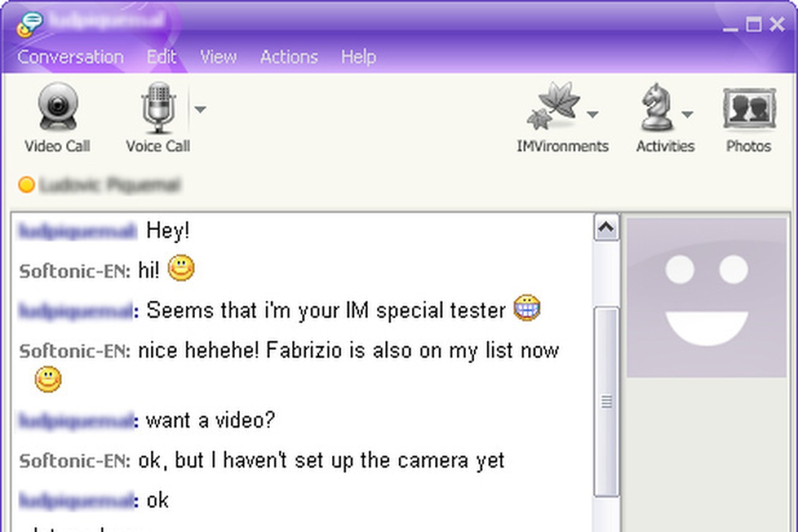Click the scroll up arrow in chat
Image resolution: width=798 pixels, height=532 pixels.
pos(606,229)
